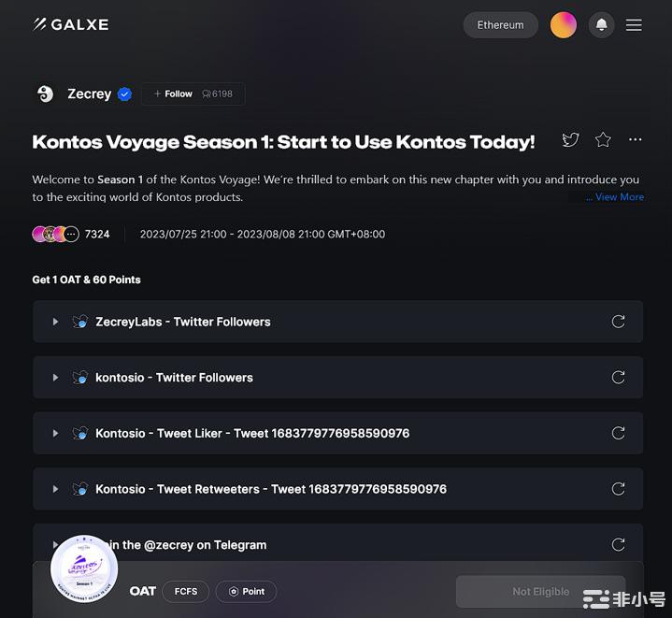Refresh the Tweet Liker task status

(618, 433)
